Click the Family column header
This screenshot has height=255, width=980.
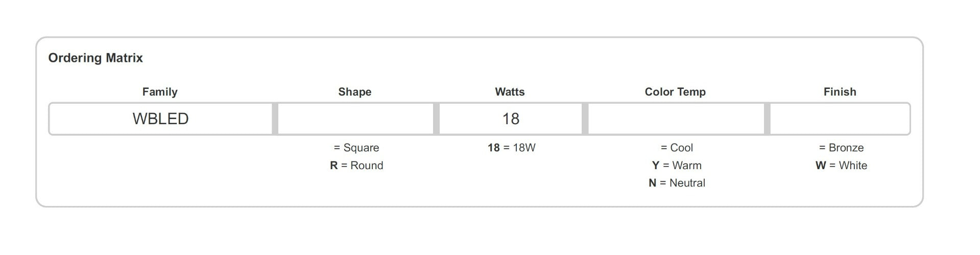[160, 92]
